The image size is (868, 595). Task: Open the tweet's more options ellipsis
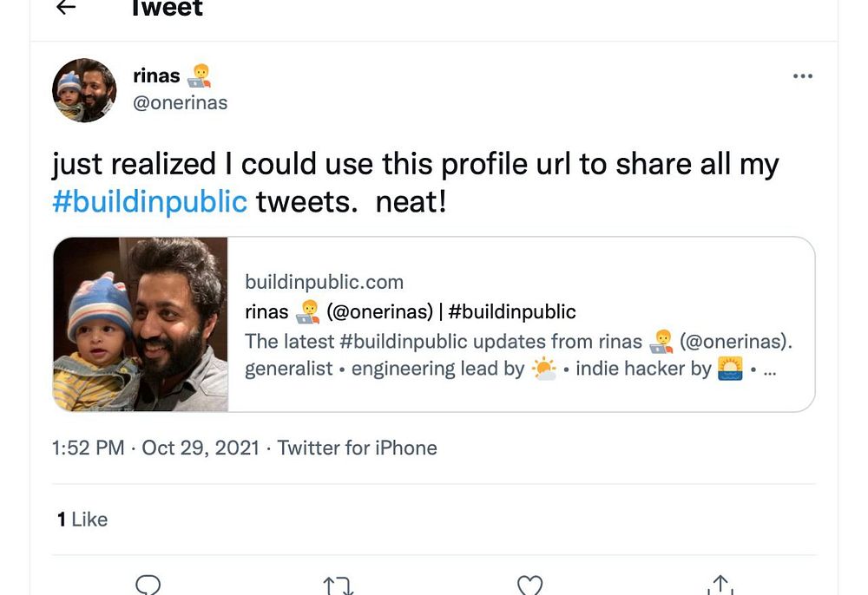(803, 76)
